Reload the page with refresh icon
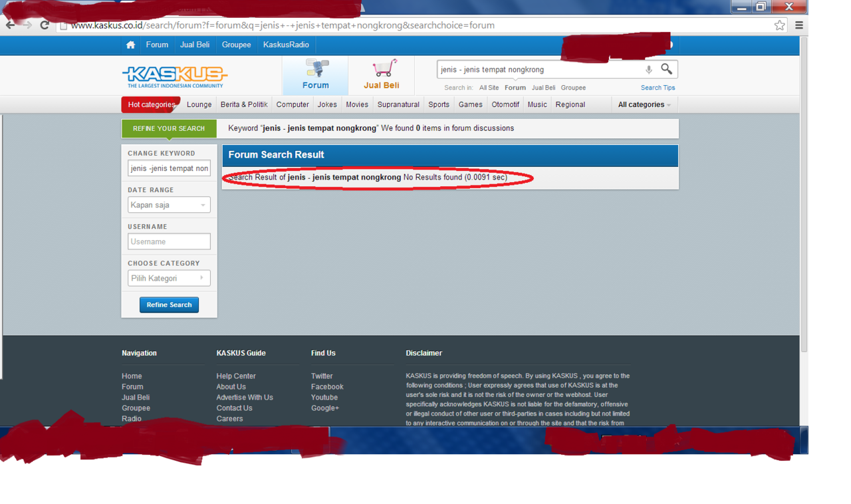The height and width of the screenshot is (504, 851). pos(45,25)
